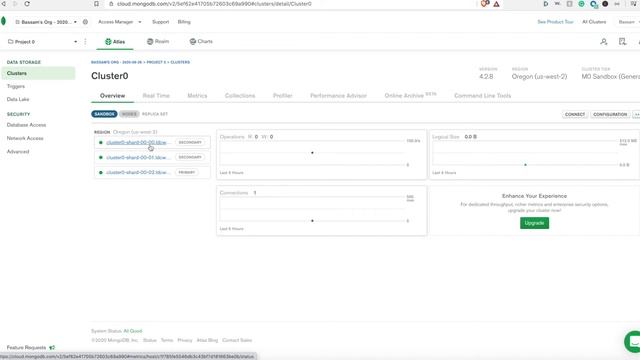Reload the page in the browser

point(27,4)
